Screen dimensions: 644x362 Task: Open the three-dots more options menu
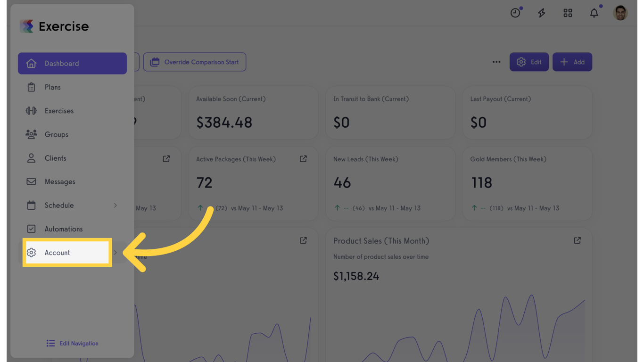click(496, 62)
